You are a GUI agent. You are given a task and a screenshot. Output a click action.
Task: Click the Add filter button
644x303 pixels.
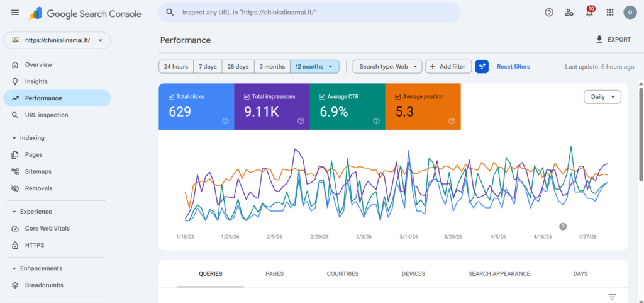(x=448, y=67)
